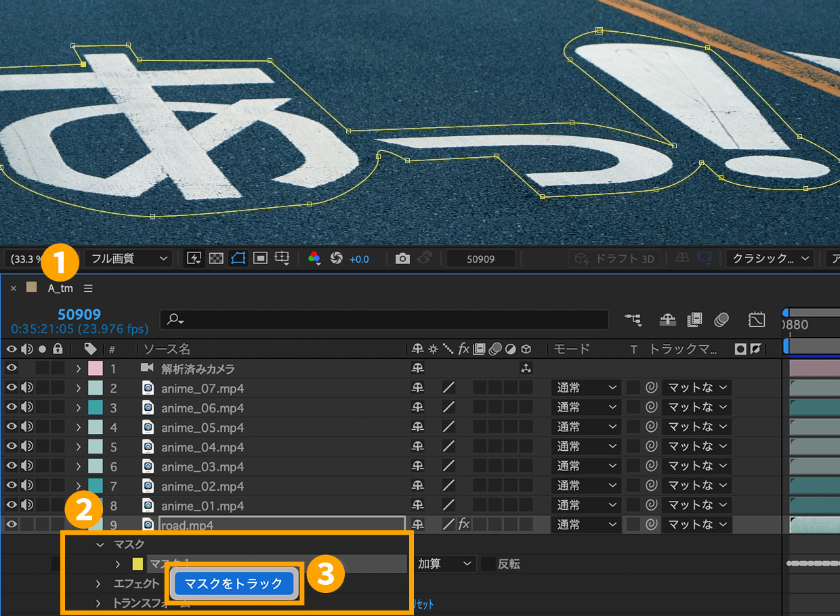Expand the anime_06.mp4 layer properties

click(79, 408)
